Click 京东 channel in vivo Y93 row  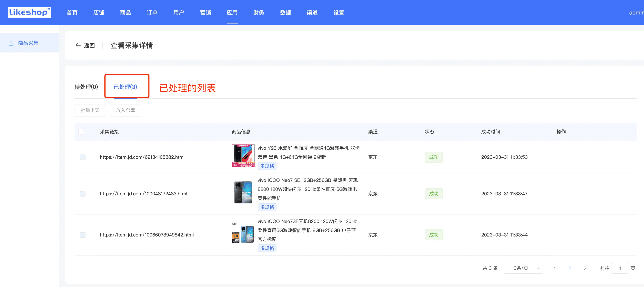pyautogui.click(x=373, y=157)
